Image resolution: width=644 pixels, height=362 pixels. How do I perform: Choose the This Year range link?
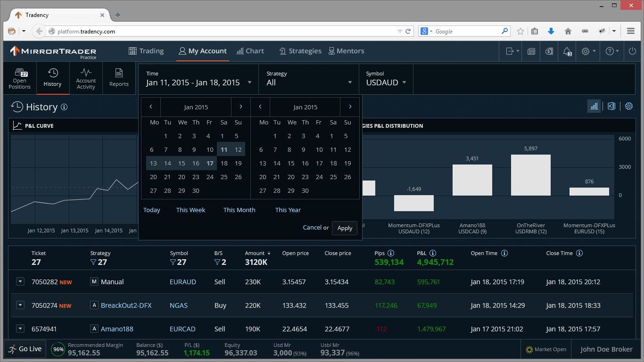click(288, 210)
